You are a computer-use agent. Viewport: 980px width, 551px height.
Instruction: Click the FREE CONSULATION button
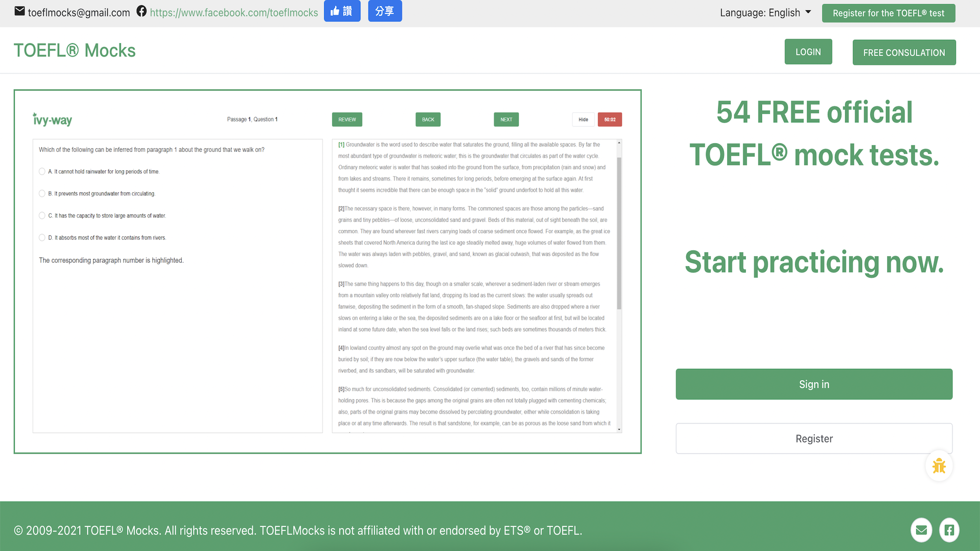(904, 53)
